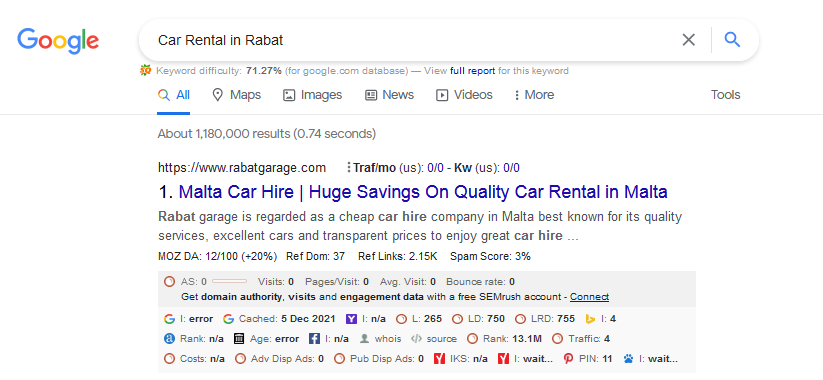Click the SEMrush Costs icon
Viewport: 823px width, 380px height.
point(169,359)
